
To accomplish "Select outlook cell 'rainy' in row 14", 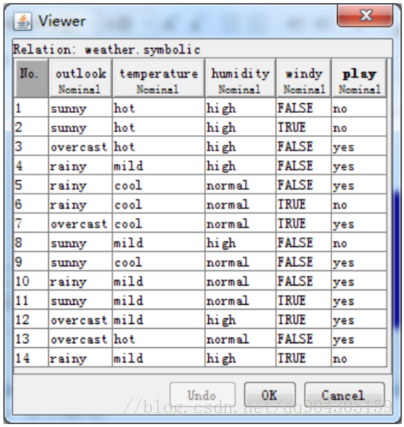I will (x=80, y=358).
